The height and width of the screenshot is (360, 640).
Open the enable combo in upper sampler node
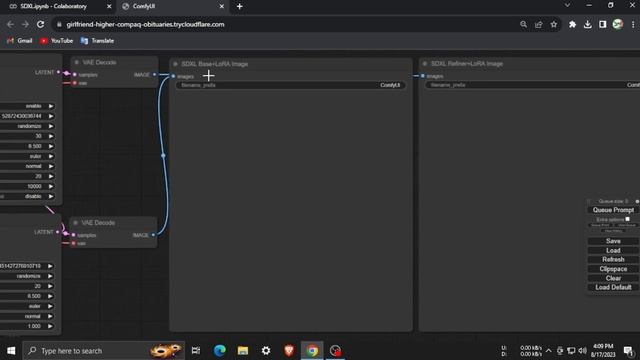click(x=27, y=106)
